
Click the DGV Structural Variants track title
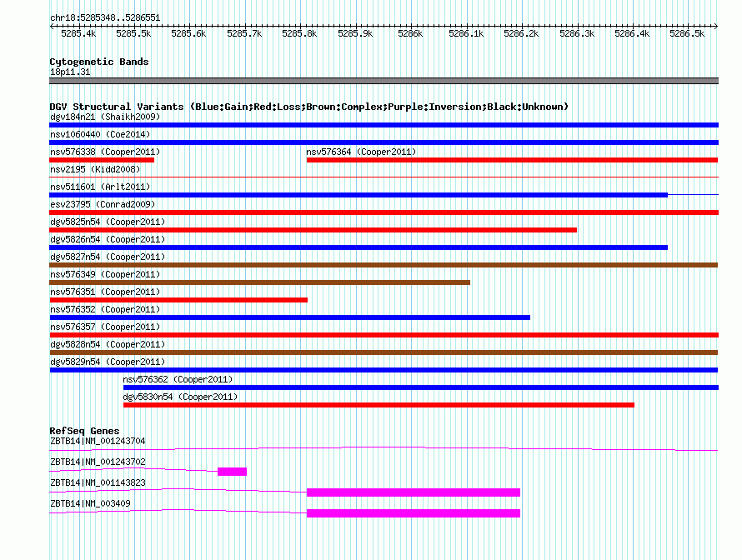coord(309,107)
